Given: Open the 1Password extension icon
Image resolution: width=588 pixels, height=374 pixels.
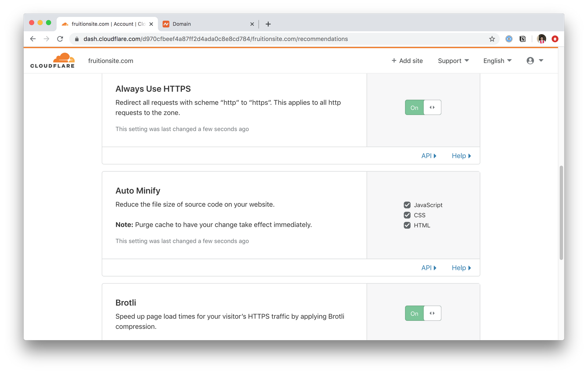Looking at the screenshot, I should (x=509, y=39).
